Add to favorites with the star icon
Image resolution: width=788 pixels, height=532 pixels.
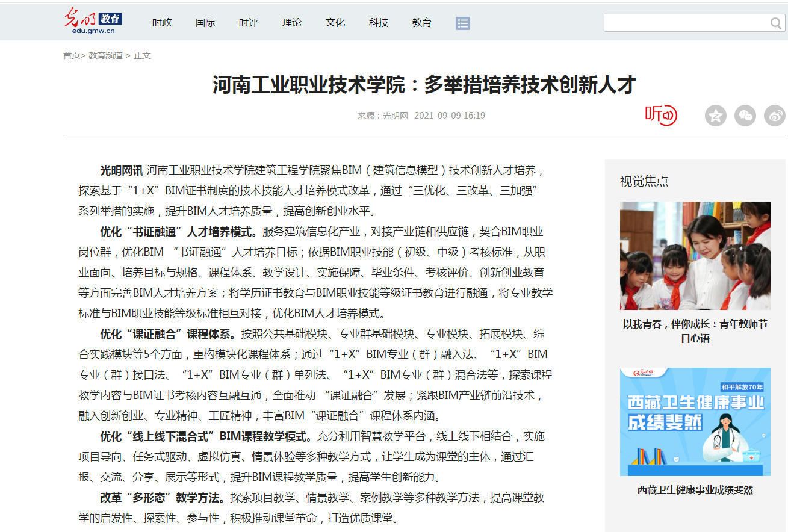click(x=715, y=116)
